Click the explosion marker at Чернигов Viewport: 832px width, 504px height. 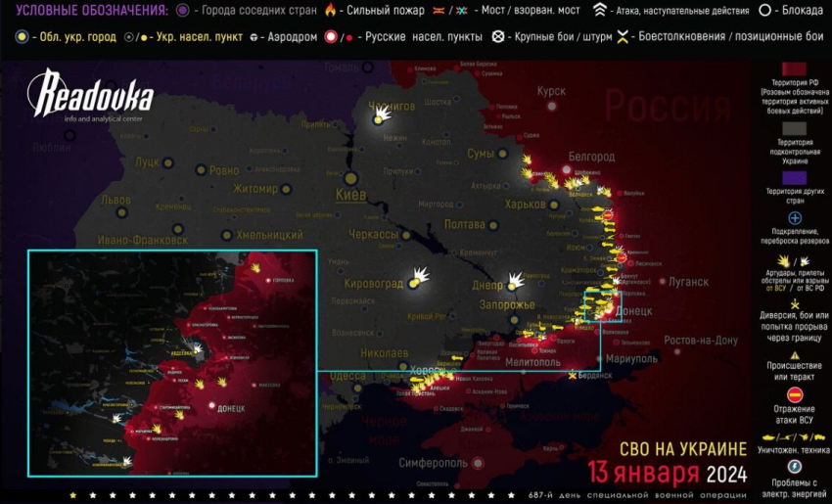[x=380, y=117]
